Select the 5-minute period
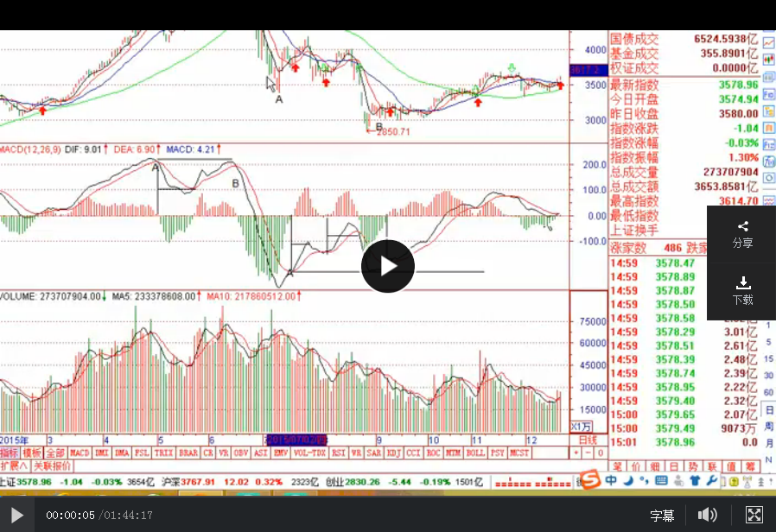 pos(768,342)
